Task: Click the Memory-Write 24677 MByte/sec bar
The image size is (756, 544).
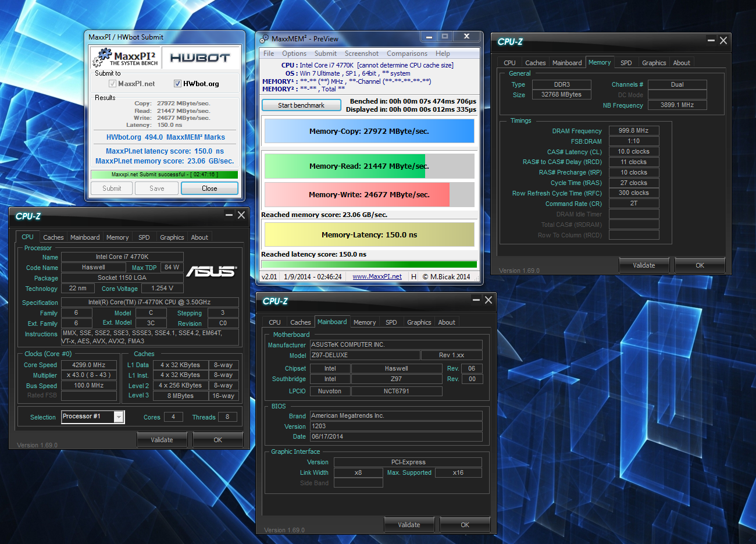Action: 369,194
